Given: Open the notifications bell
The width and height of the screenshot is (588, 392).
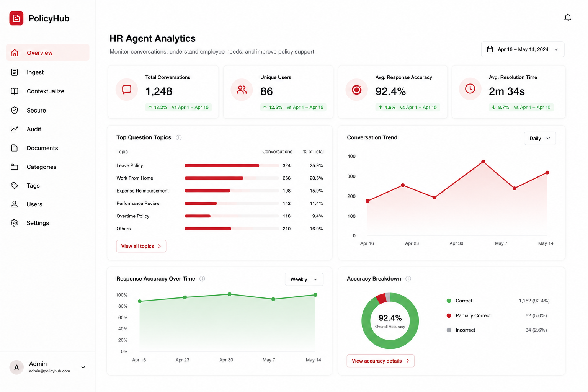Looking at the screenshot, I should [x=568, y=18].
